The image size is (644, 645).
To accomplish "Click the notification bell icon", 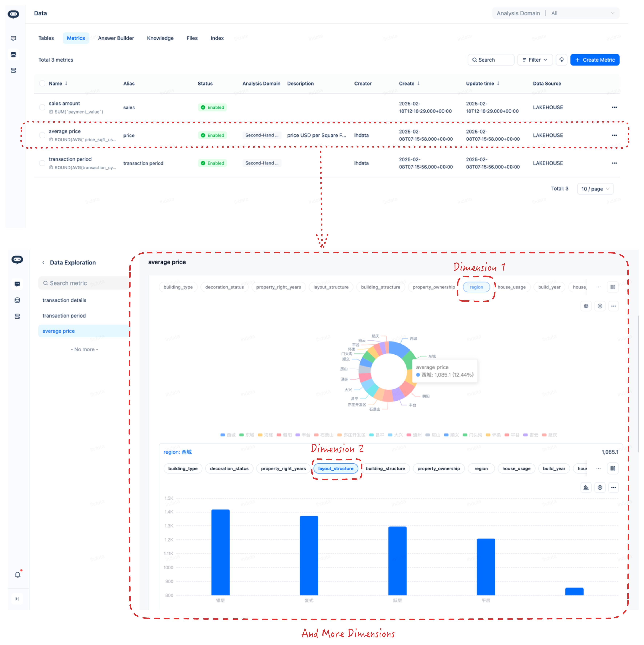I will coord(17,574).
